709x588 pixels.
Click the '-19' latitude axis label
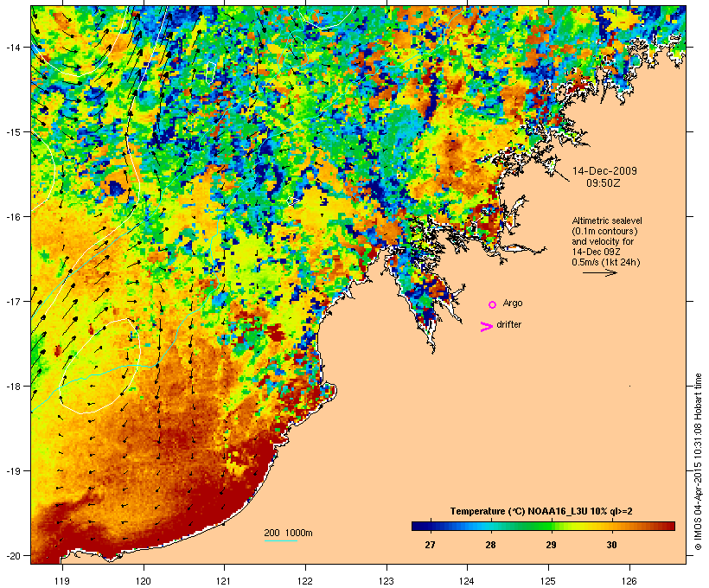point(13,471)
